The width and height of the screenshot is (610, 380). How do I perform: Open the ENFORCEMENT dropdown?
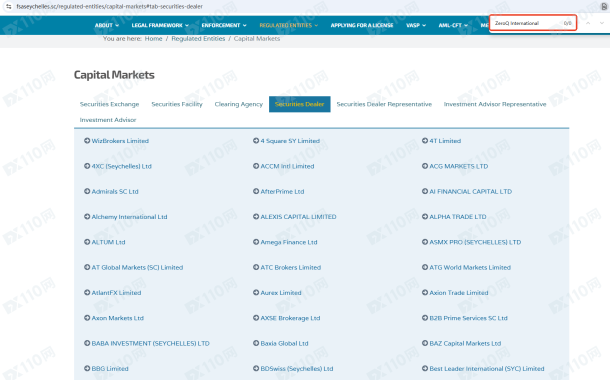pos(224,25)
